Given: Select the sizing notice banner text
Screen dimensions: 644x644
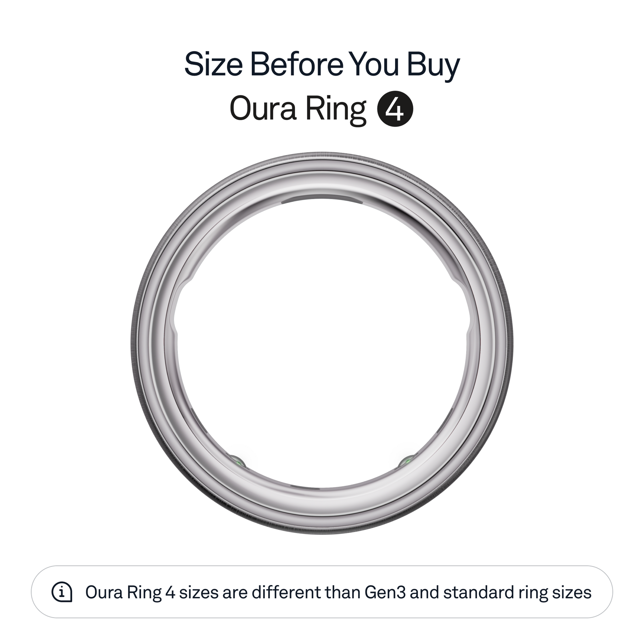Looking at the screenshot, I should [338, 592].
